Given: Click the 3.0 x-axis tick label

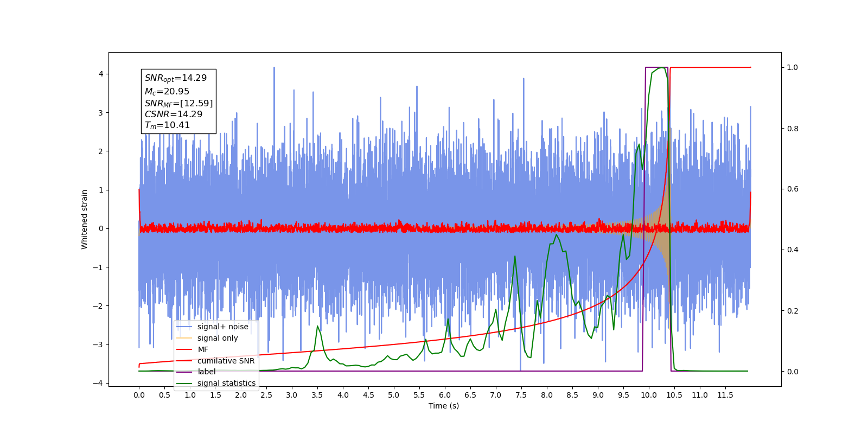Looking at the screenshot, I should (x=292, y=395).
